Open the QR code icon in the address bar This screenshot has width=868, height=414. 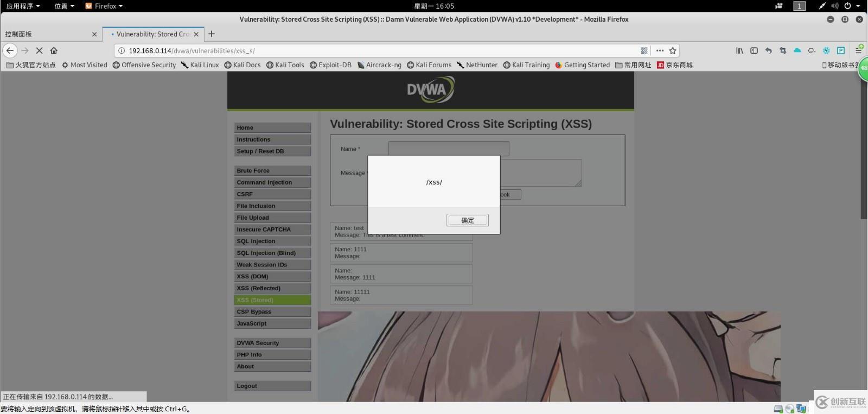click(x=644, y=50)
